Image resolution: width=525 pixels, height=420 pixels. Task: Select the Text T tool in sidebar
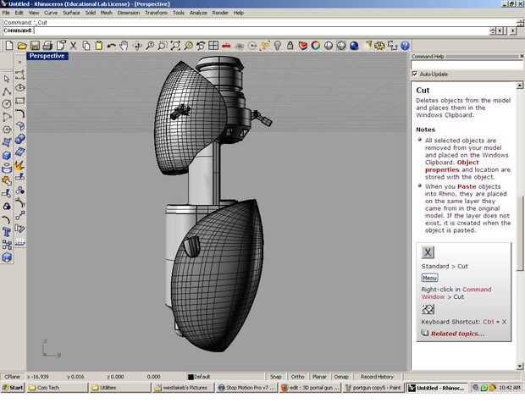click(x=7, y=232)
